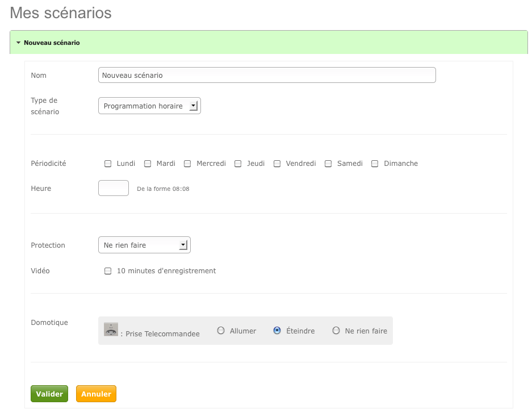This screenshot has height=413, width=532.
Task: Select Ne rien faire radio button
Action: 336,331
